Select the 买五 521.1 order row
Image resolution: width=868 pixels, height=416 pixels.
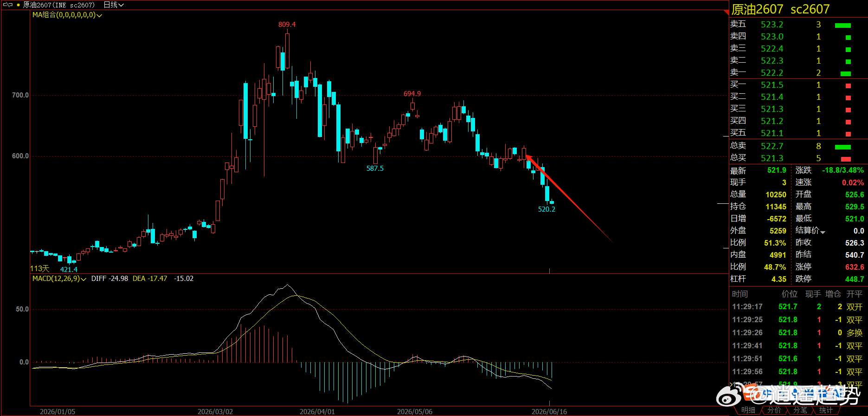click(x=798, y=133)
